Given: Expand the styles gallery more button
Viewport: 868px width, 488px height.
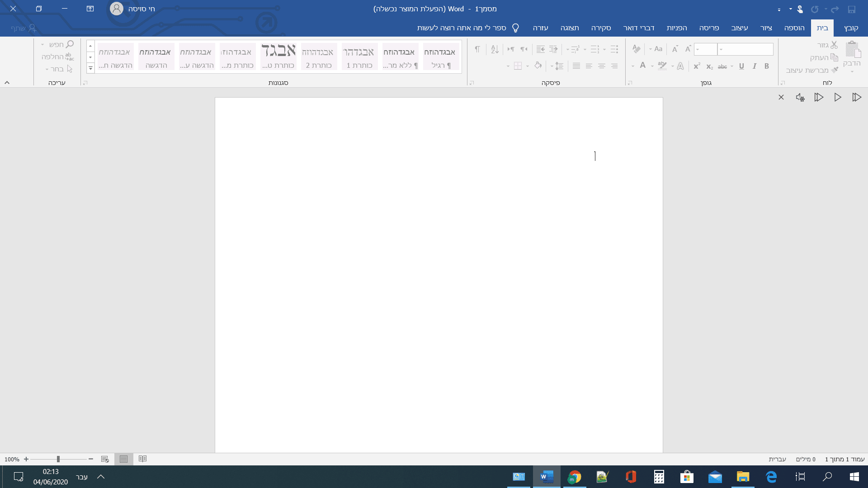Looking at the screenshot, I should coord(90,68).
